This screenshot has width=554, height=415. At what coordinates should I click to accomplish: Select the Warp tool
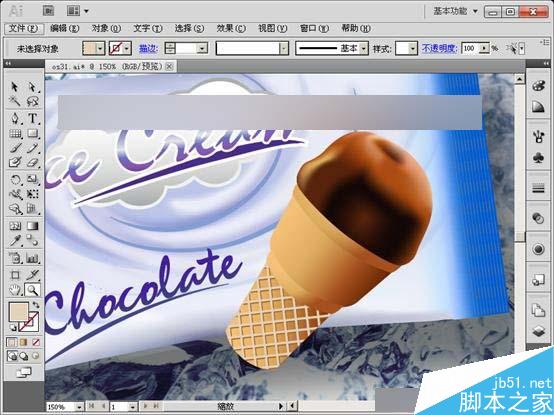click(15, 194)
